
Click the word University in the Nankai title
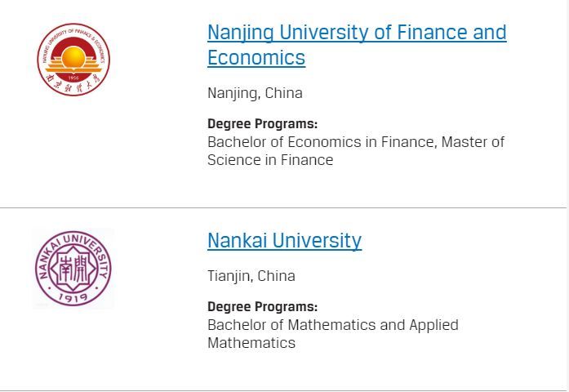(x=317, y=241)
